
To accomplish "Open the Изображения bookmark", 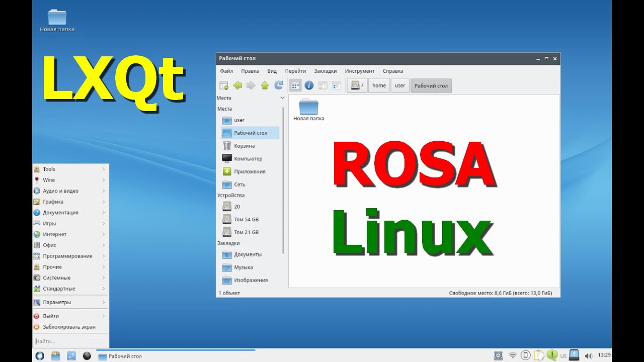I will 249,280.
